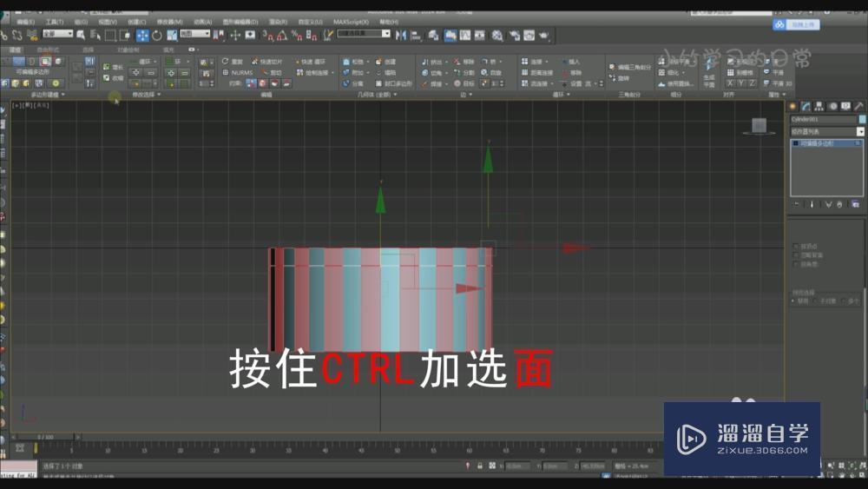Expand the 几何体 (全部) ribbon panel

377,95
